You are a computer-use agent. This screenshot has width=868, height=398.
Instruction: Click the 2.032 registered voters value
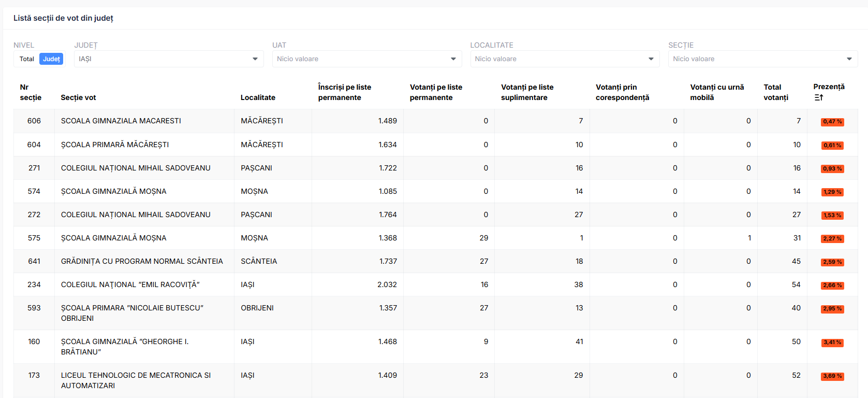387,285
